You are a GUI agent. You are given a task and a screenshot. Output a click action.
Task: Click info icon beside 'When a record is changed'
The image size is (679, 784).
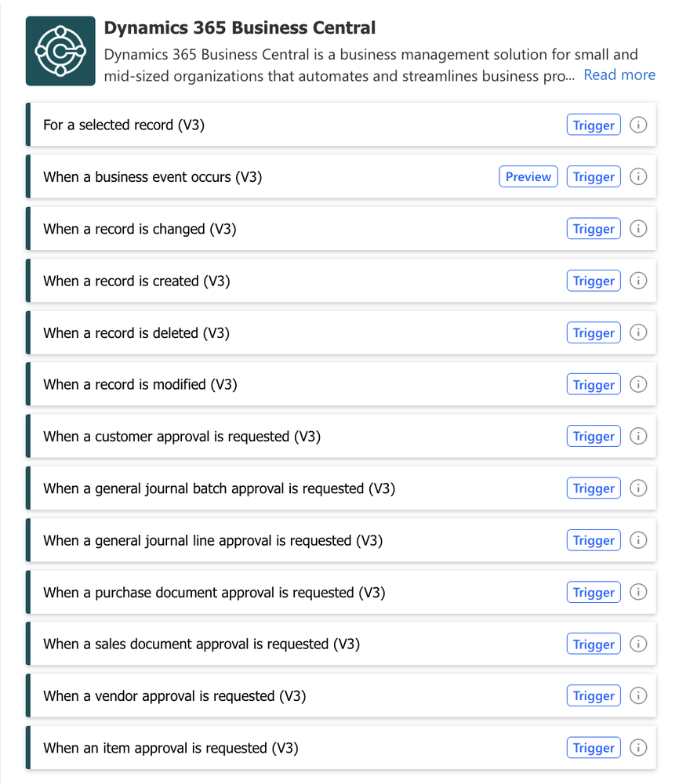(638, 228)
